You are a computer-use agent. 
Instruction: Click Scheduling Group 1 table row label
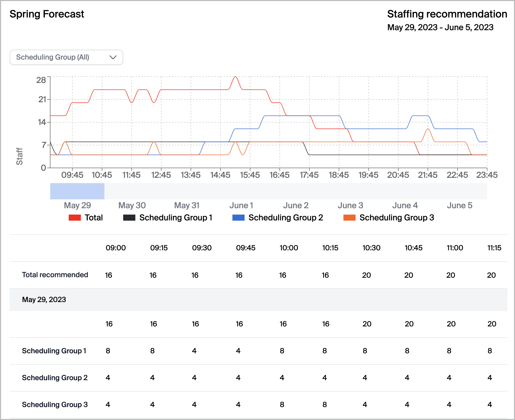(54, 351)
